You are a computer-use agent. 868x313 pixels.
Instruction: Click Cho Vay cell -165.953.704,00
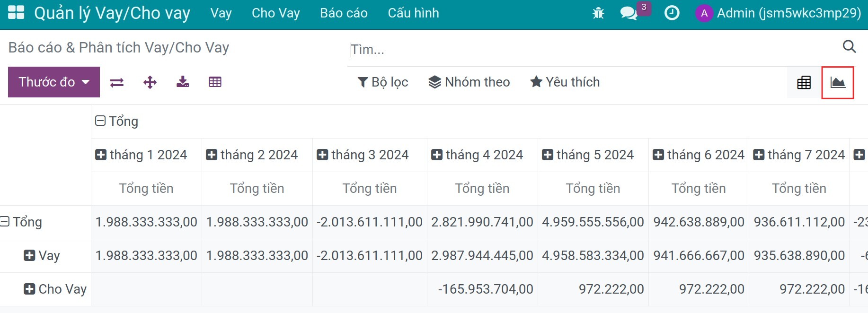click(x=482, y=289)
